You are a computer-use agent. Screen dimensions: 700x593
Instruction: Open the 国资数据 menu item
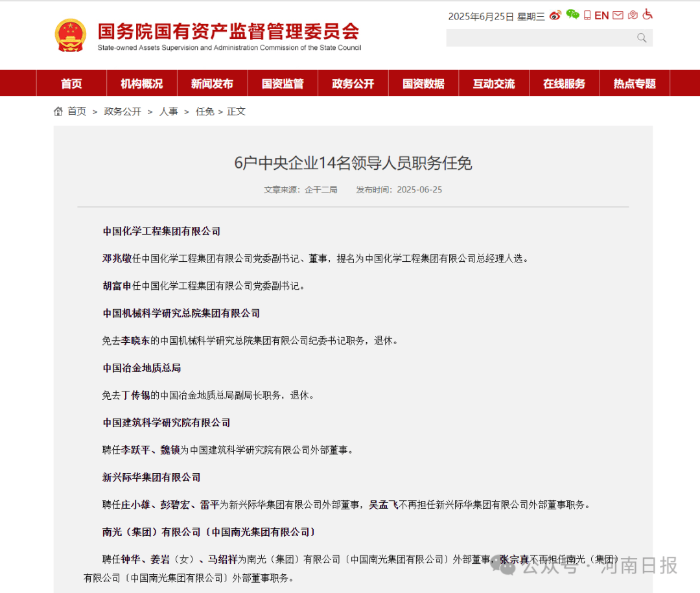[423, 84]
